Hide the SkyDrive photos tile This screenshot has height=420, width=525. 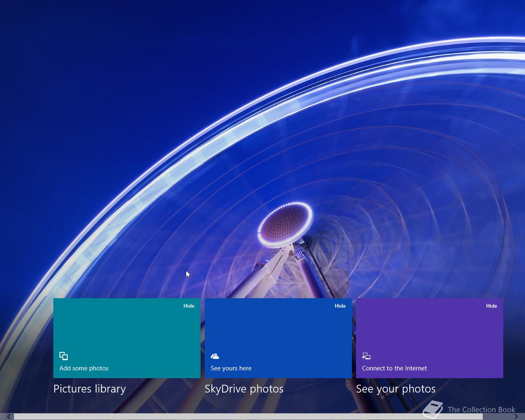pos(340,306)
